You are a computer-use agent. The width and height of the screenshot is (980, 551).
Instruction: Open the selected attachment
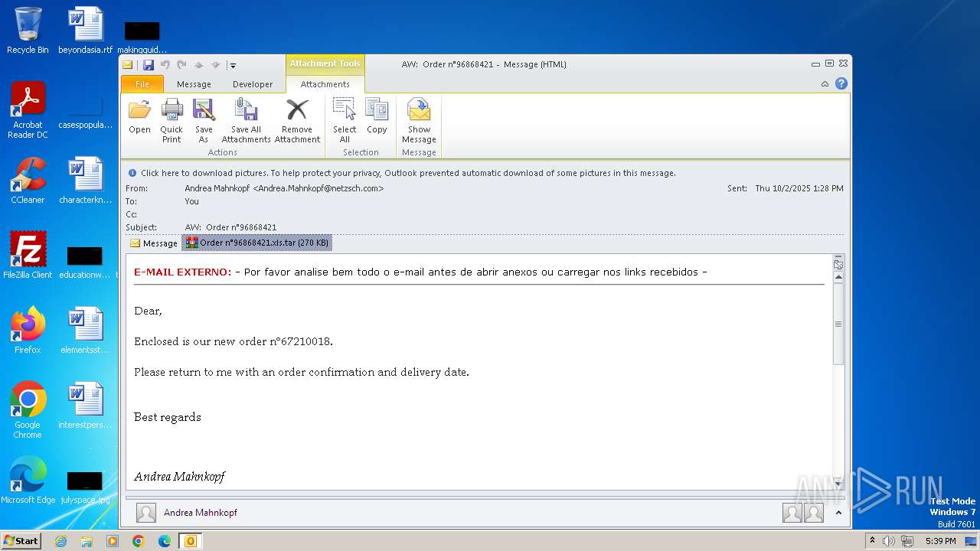[x=139, y=117]
